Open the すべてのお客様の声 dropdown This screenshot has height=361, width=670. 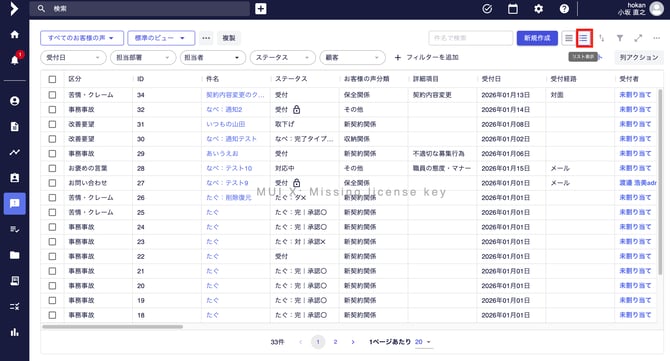(82, 38)
